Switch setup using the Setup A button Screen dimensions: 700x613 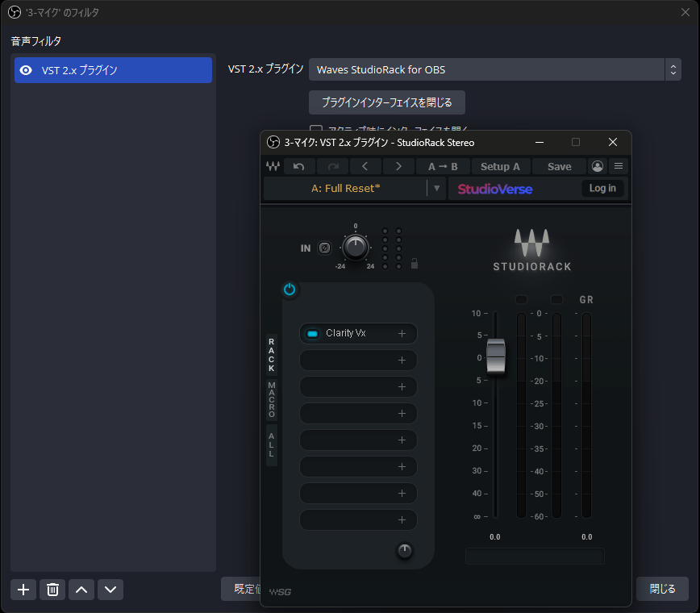(500, 166)
